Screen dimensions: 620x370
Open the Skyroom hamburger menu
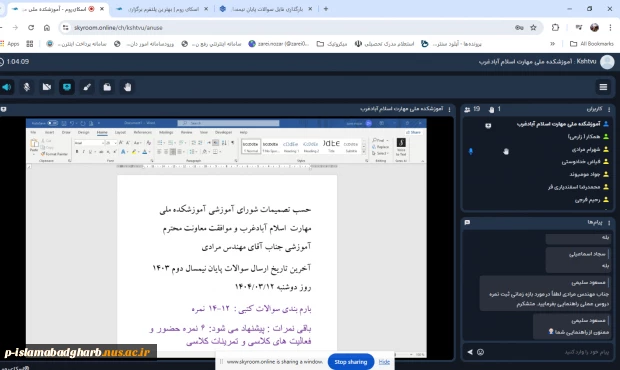(603, 87)
